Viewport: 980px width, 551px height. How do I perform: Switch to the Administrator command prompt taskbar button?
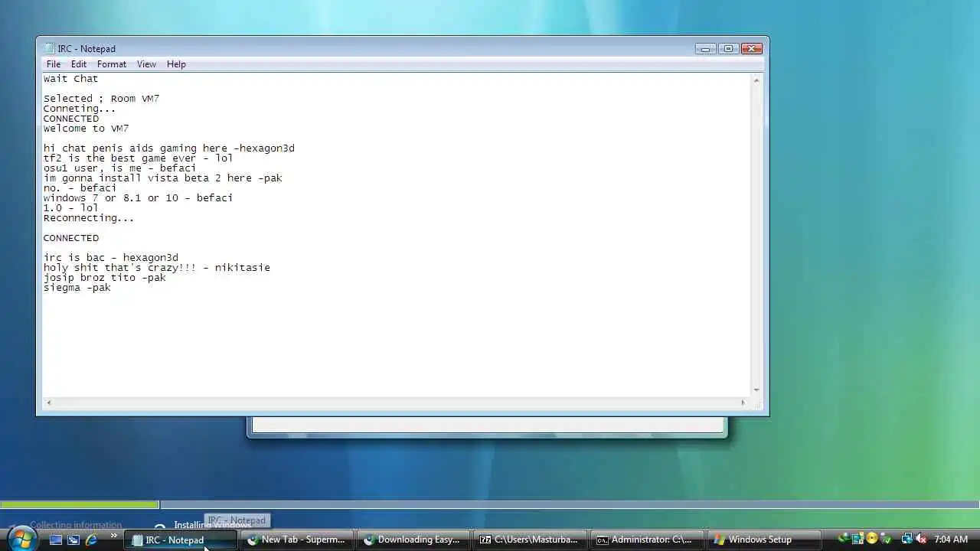tap(647, 540)
